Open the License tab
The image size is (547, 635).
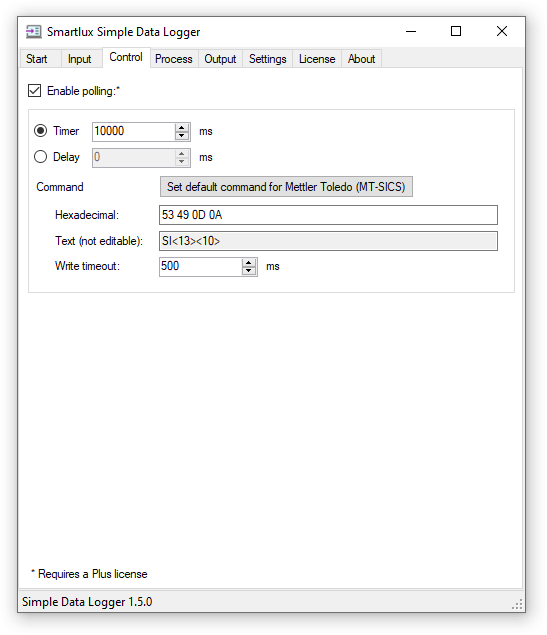[x=317, y=59]
